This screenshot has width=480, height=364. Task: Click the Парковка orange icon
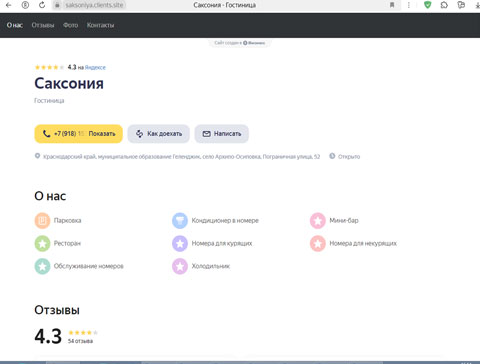pyautogui.click(x=42, y=220)
